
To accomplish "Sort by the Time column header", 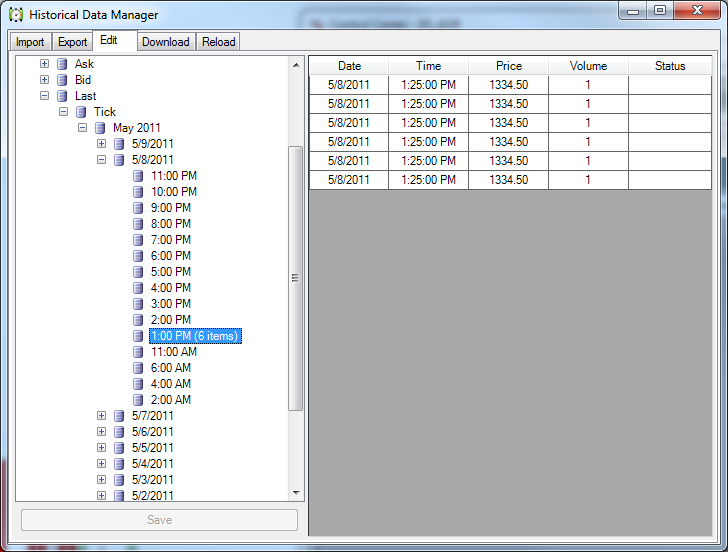I will click(429, 66).
